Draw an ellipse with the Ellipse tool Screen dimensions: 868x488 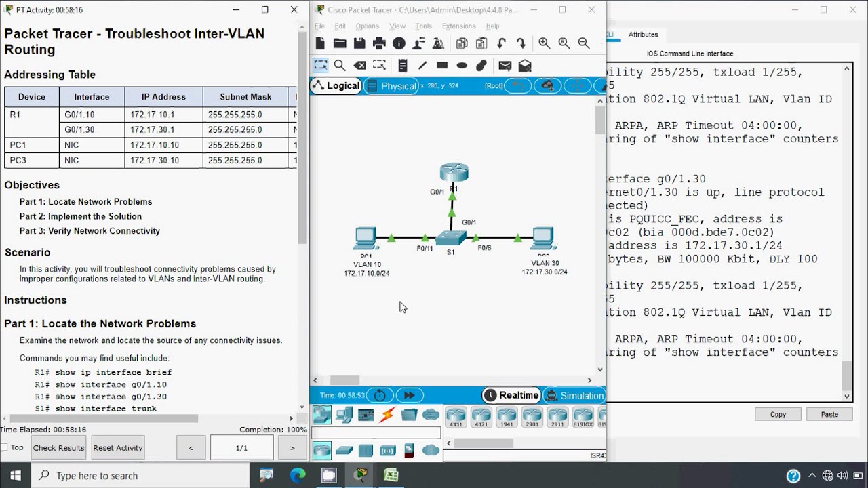click(x=462, y=65)
